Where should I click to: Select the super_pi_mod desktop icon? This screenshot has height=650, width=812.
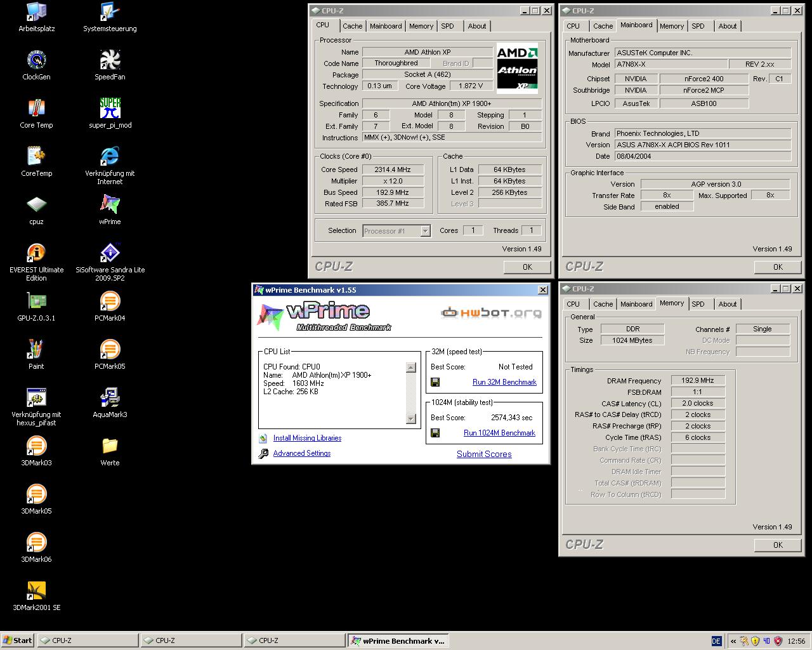[x=110, y=109]
